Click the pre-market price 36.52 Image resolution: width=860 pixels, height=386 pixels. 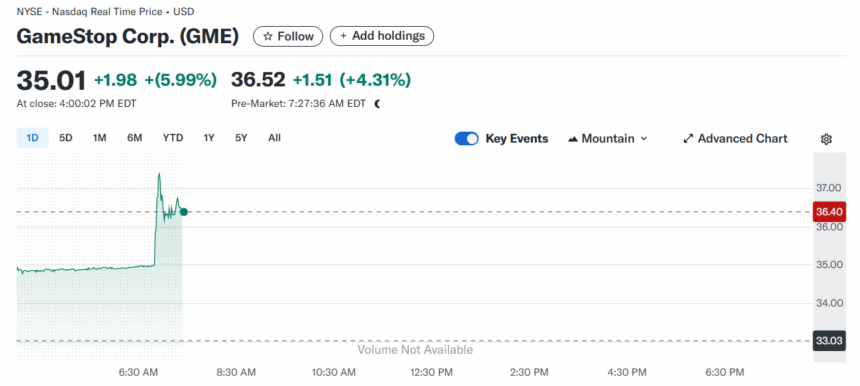(258, 80)
